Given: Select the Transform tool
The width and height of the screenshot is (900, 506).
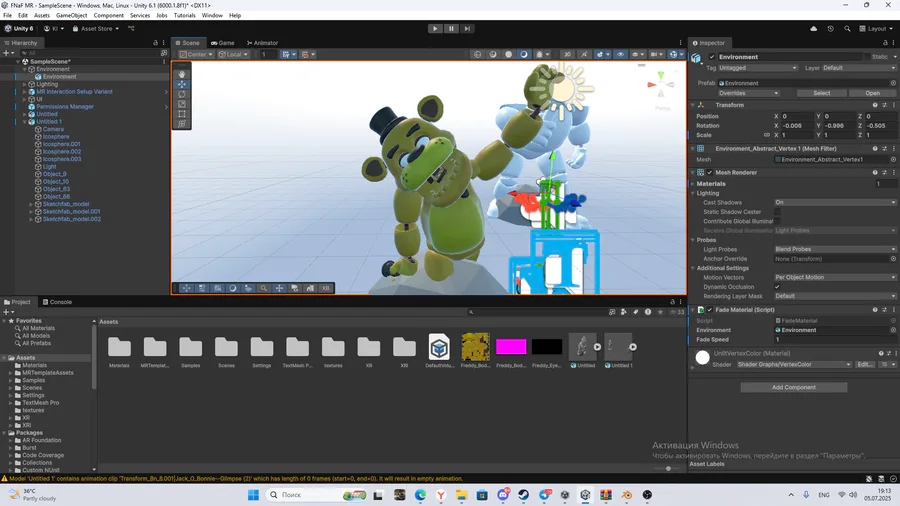Looking at the screenshot, I should [x=182, y=123].
